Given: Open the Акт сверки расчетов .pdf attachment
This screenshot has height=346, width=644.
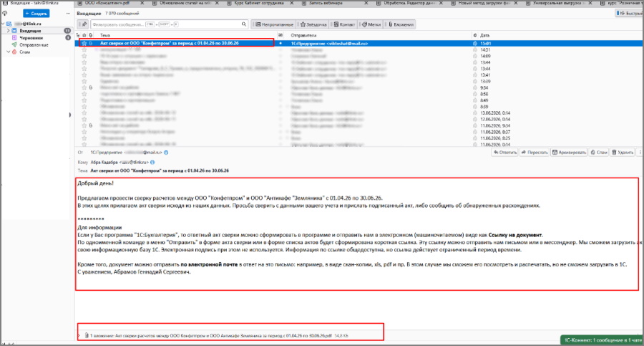Looking at the screenshot, I should (x=223, y=336).
